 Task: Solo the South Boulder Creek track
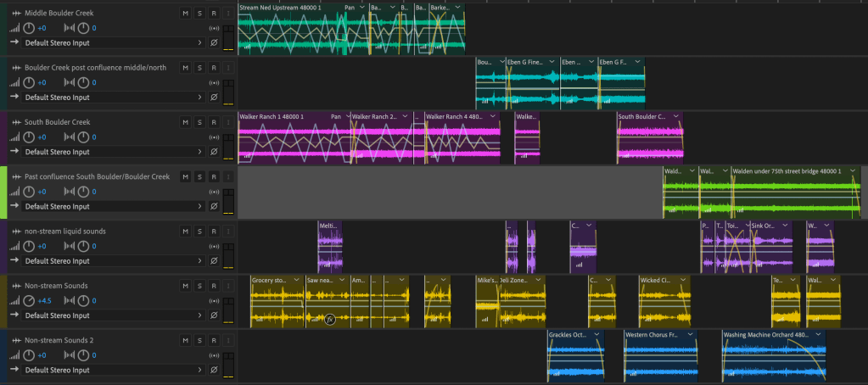pos(199,122)
